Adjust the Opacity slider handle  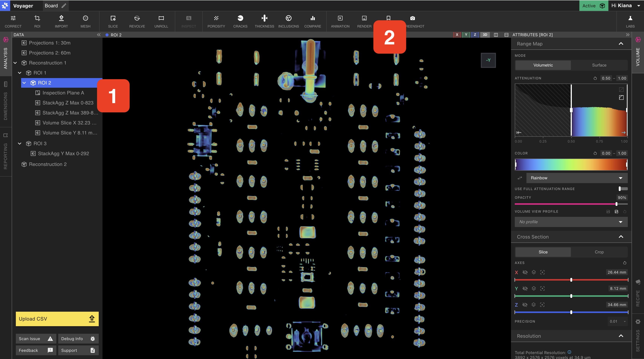[616, 204]
